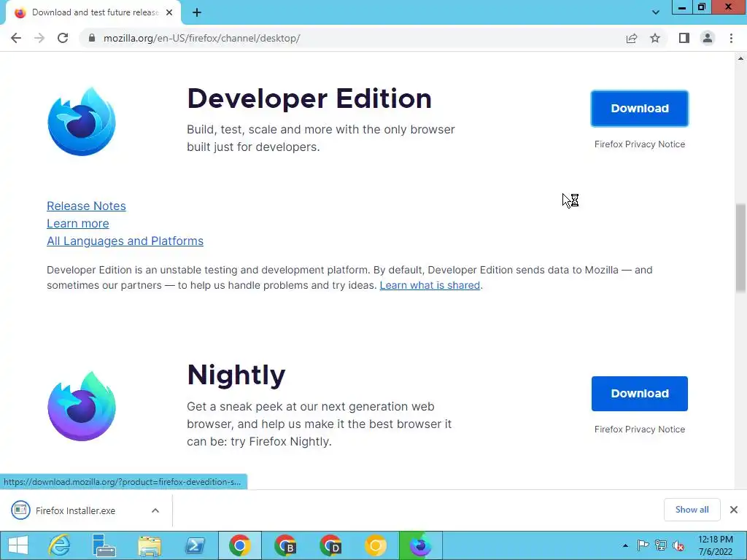Download Firefox Developer Edition

tap(639, 109)
